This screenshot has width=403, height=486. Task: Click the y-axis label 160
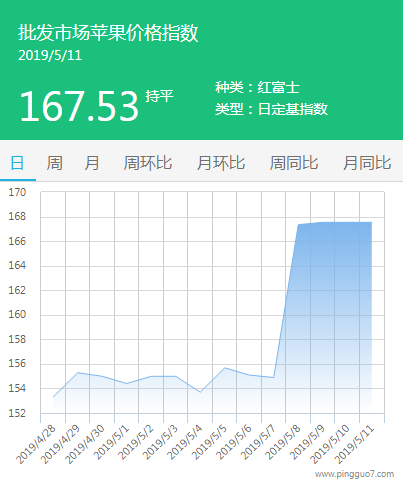(17, 315)
